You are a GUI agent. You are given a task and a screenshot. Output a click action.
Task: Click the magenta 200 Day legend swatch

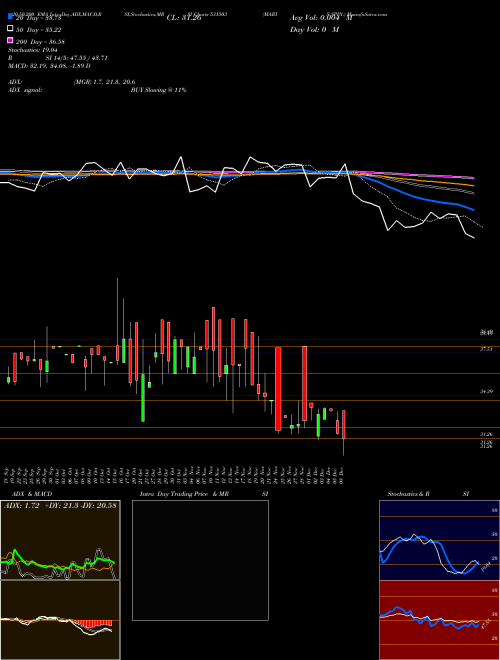click(x=11, y=41)
